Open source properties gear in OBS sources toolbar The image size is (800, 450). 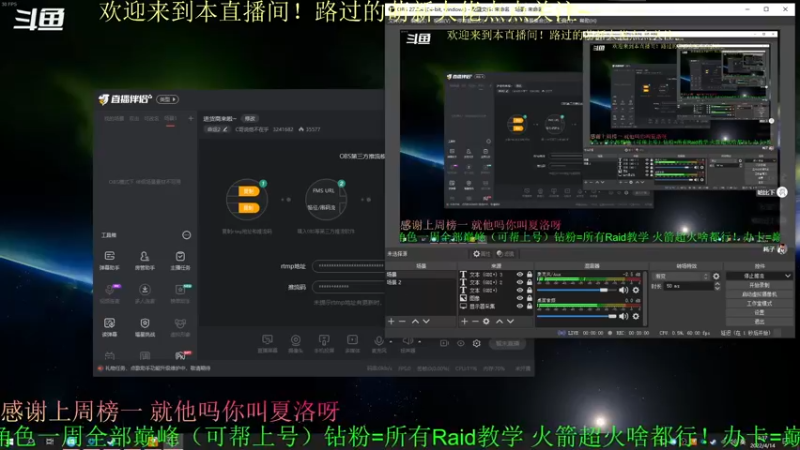click(486, 321)
